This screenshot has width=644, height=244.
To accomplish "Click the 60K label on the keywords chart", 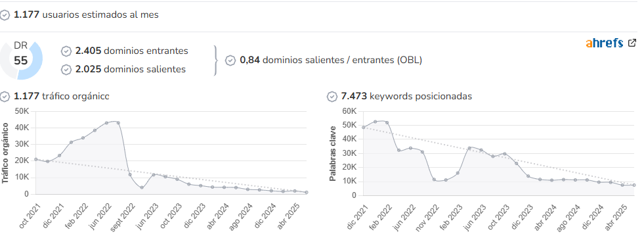I will pos(349,111).
